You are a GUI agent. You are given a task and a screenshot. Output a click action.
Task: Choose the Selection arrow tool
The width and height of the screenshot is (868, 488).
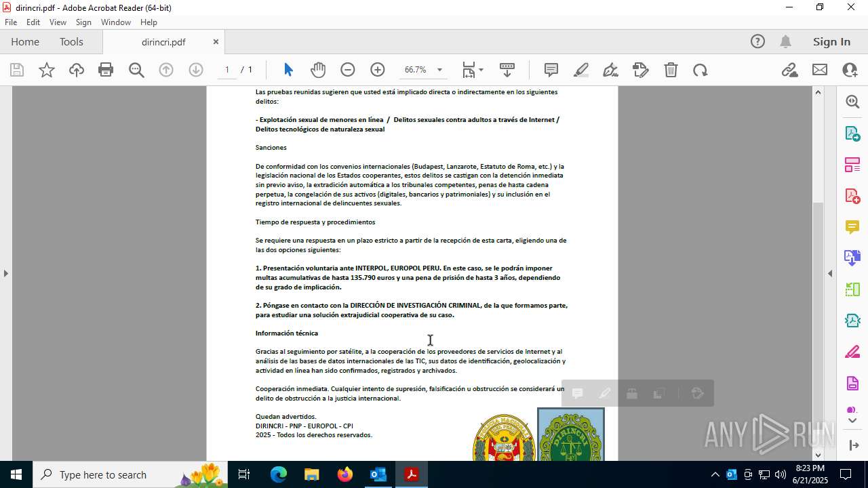288,70
